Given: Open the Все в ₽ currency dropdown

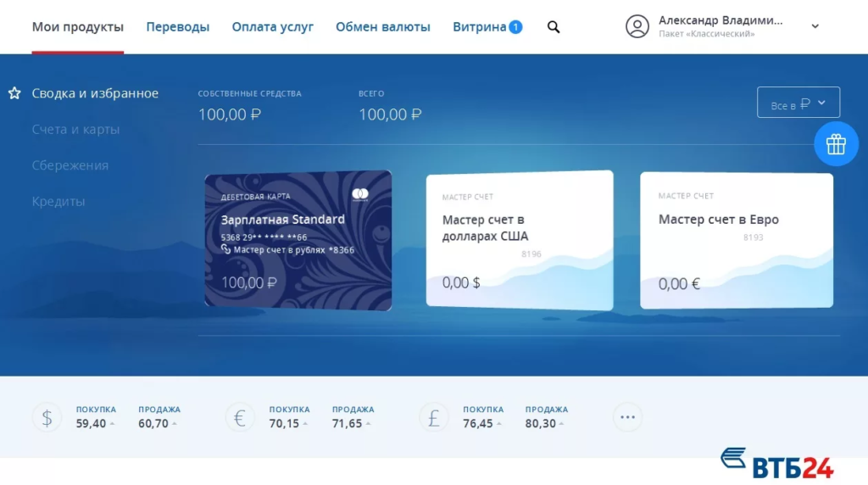Looking at the screenshot, I should click(x=798, y=103).
